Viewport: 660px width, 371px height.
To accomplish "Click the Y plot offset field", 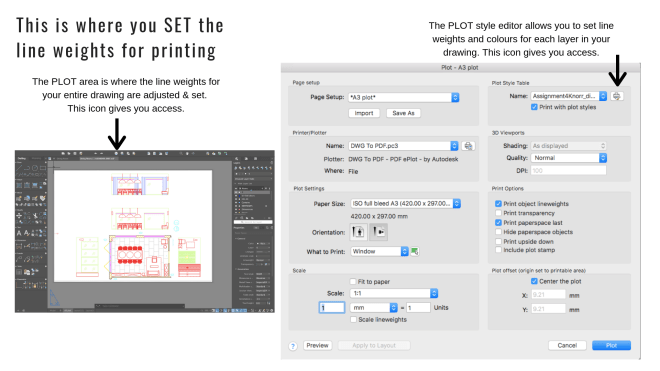I will (548, 310).
